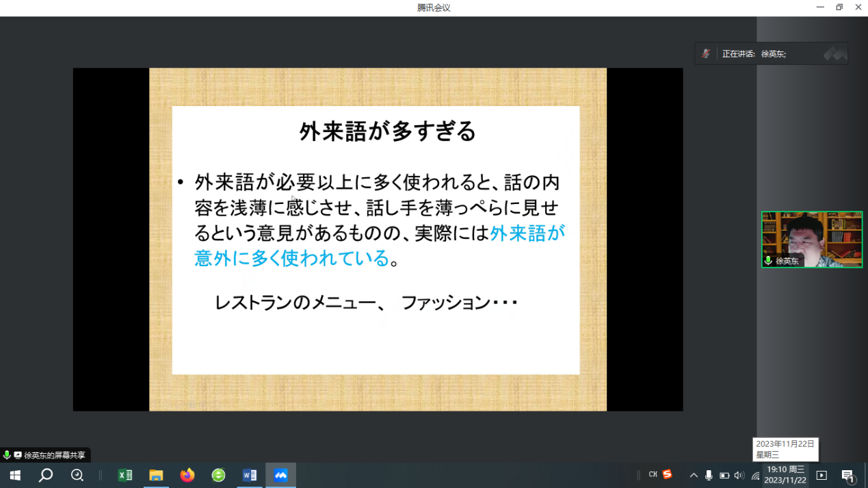
Task: Open the green browser taskbar icon
Action: (x=218, y=475)
